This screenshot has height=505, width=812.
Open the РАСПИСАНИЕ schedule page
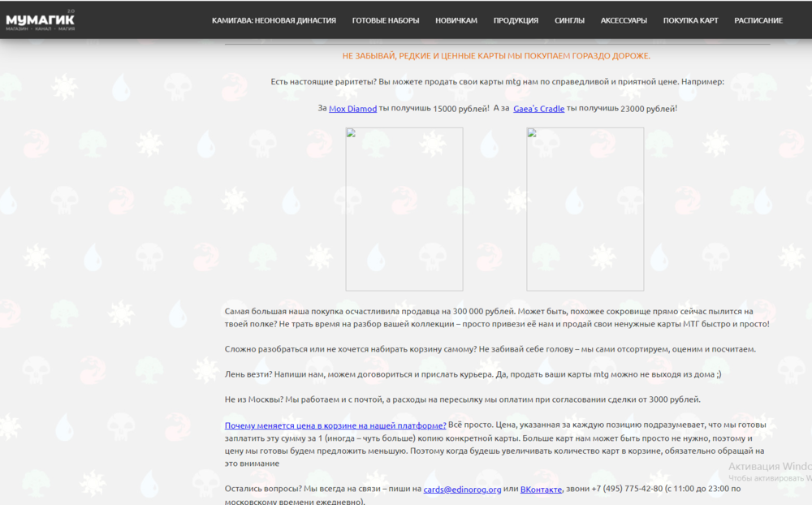pos(758,20)
